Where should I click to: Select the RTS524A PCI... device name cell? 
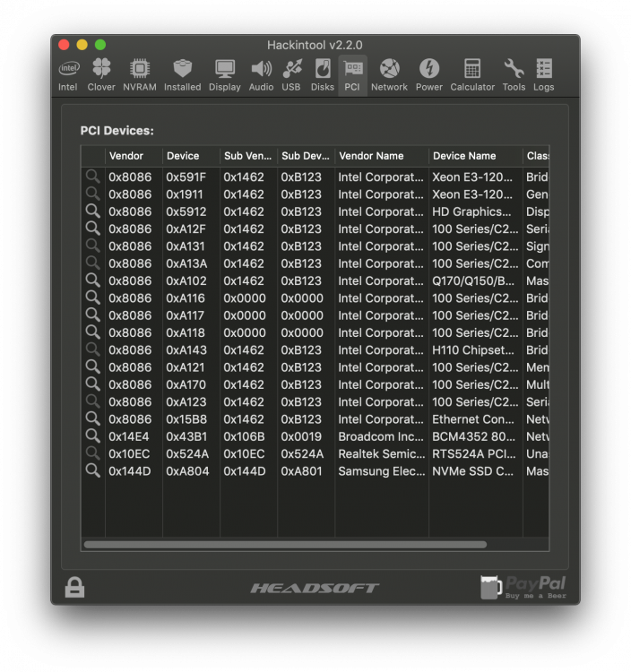[x=473, y=454]
